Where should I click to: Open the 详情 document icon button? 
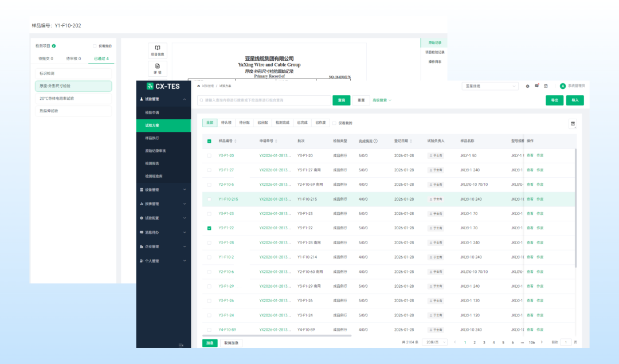click(x=157, y=68)
